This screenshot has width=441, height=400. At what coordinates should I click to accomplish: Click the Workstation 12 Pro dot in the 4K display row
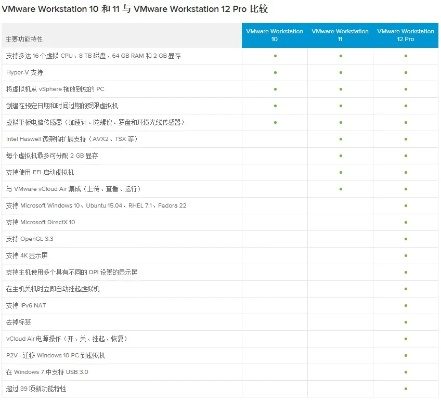coord(406,256)
